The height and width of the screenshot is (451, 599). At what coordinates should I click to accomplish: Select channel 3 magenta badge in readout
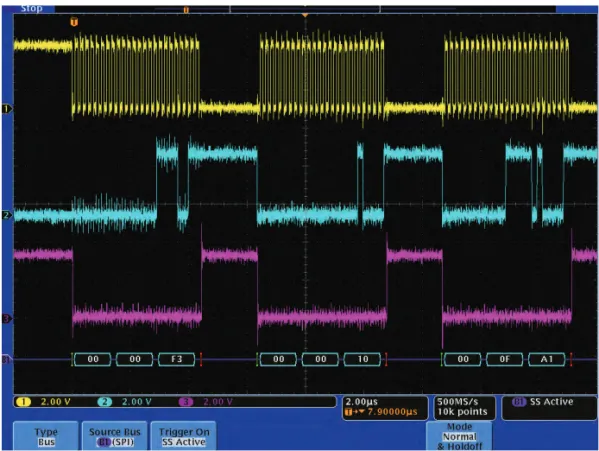click(x=186, y=402)
